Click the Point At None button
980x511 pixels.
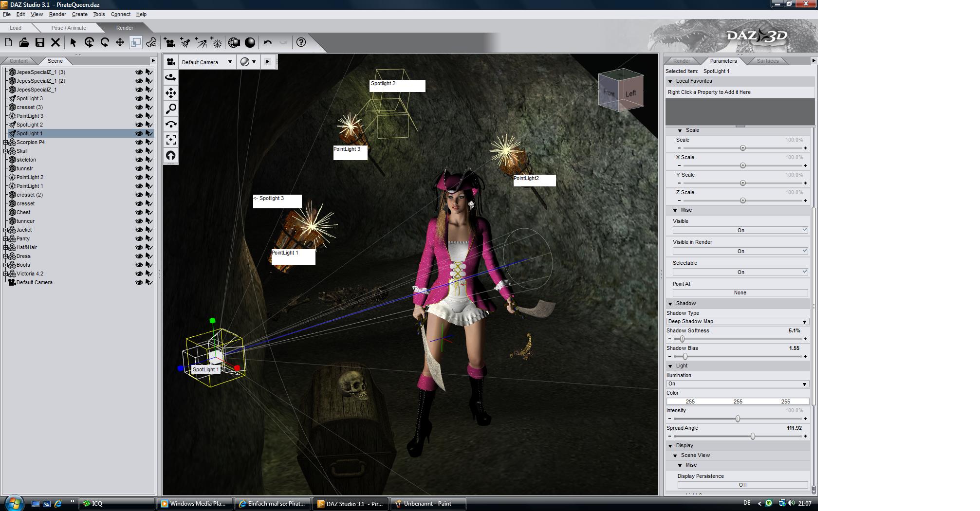tap(740, 293)
